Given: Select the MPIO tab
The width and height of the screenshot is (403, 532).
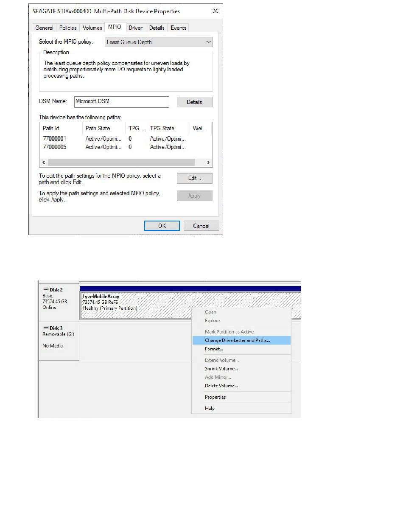Looking at the screenshot, I should [115, 27].
